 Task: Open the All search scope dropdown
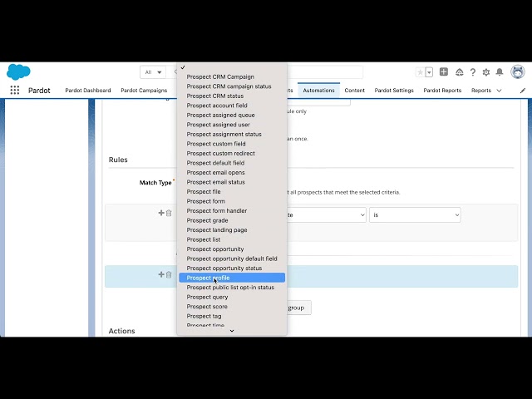[153, 72]
